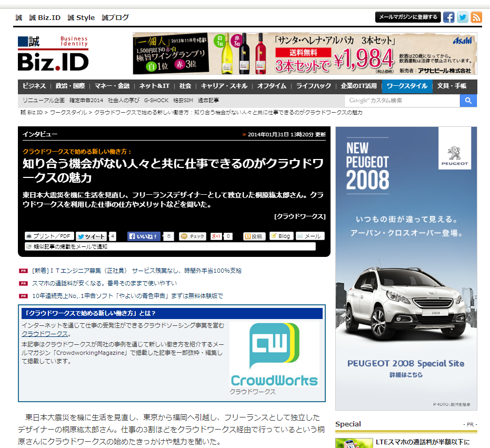Image resolution: width=490 pixels, height=448 pixels.
Task: Click the 投稿 share button
Action: tap(254, 236)
